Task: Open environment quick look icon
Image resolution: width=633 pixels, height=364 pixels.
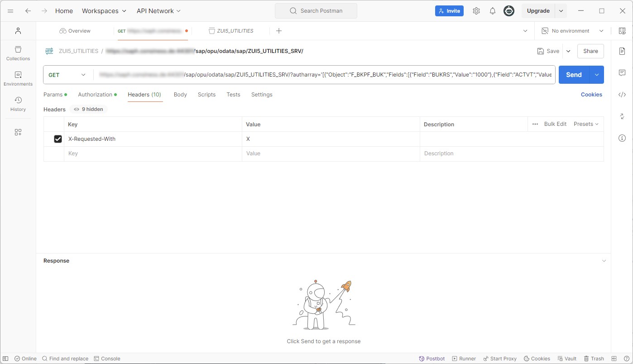Action: [622, 31]
